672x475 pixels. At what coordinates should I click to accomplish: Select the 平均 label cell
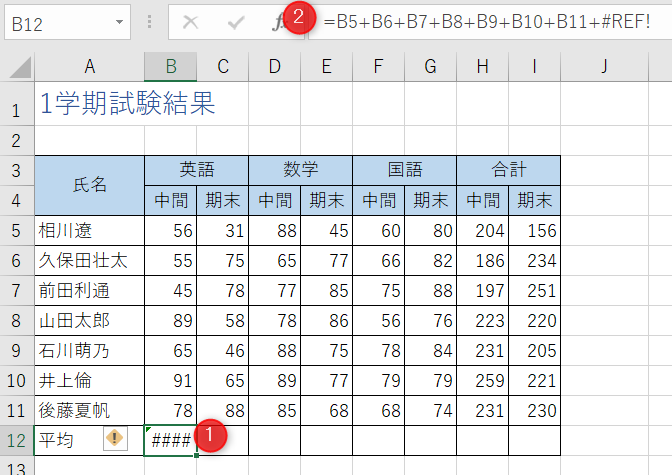60,438
